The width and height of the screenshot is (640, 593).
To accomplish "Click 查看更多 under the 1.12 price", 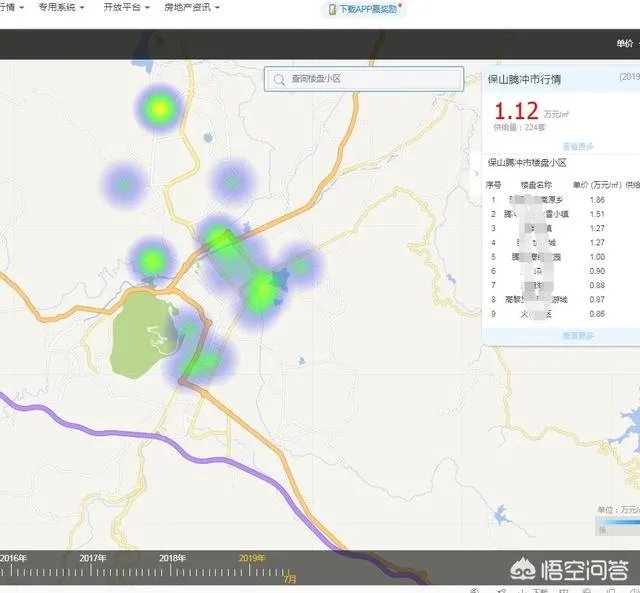I will tap(577, 146).
